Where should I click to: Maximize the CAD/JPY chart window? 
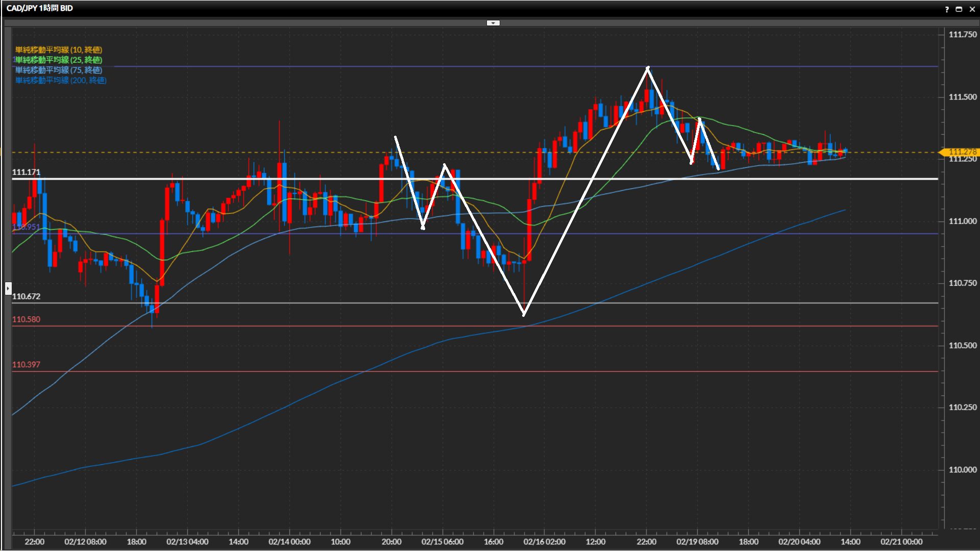coord(959,9)
